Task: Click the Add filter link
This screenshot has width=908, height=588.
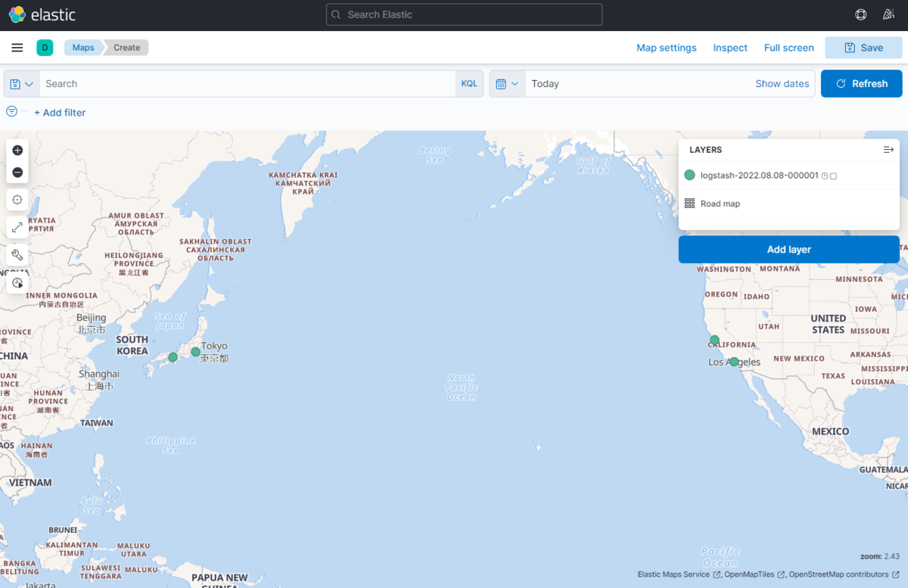Action: (x=60, y=113)
